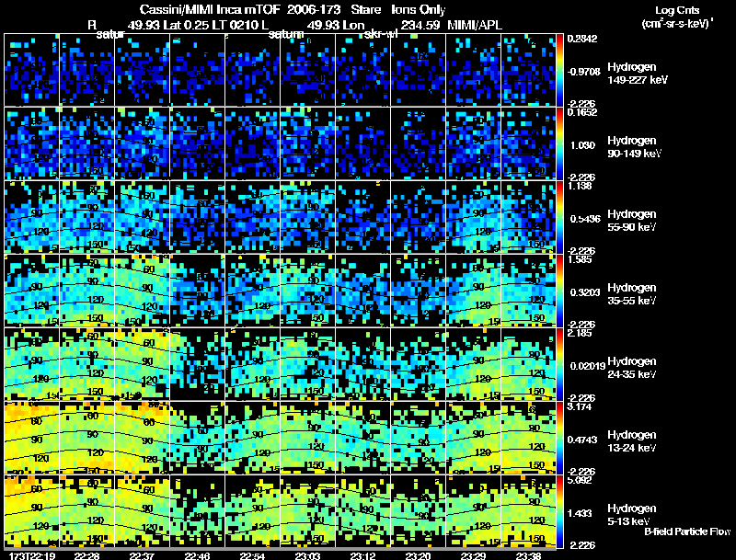736x560 pixels.
Task: Click the "Lat 0.25" header value
Action: [x=187, y=25]
